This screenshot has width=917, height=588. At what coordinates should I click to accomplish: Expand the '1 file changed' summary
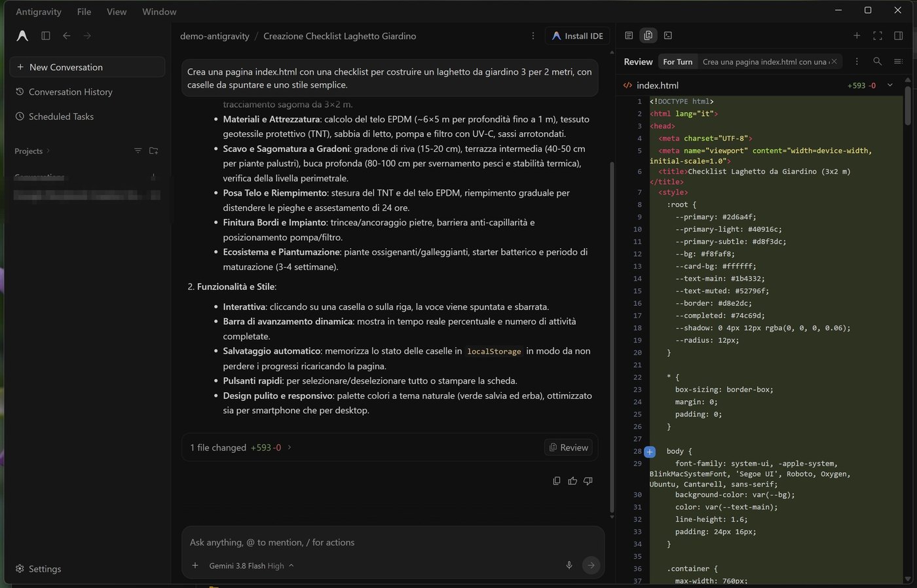tap(240, 448)
